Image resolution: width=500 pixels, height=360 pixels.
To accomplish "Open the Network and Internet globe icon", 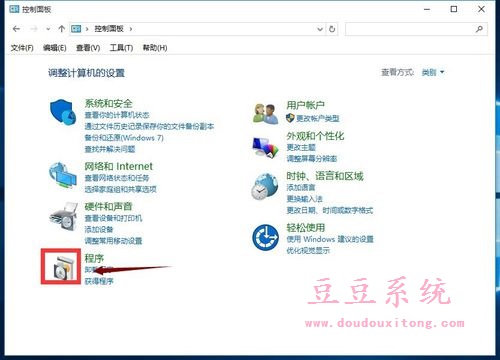I will (63, 175).
